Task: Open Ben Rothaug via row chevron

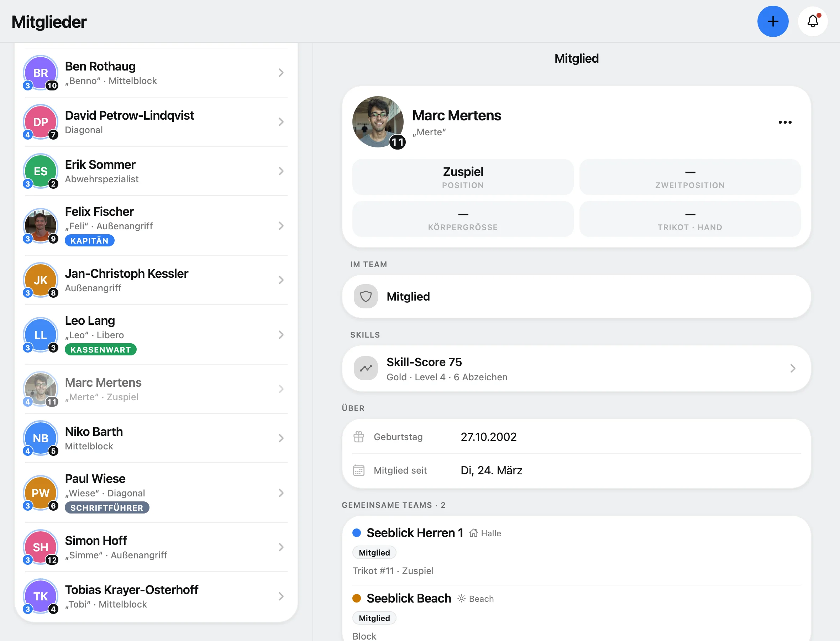Action: click(281, 73)
